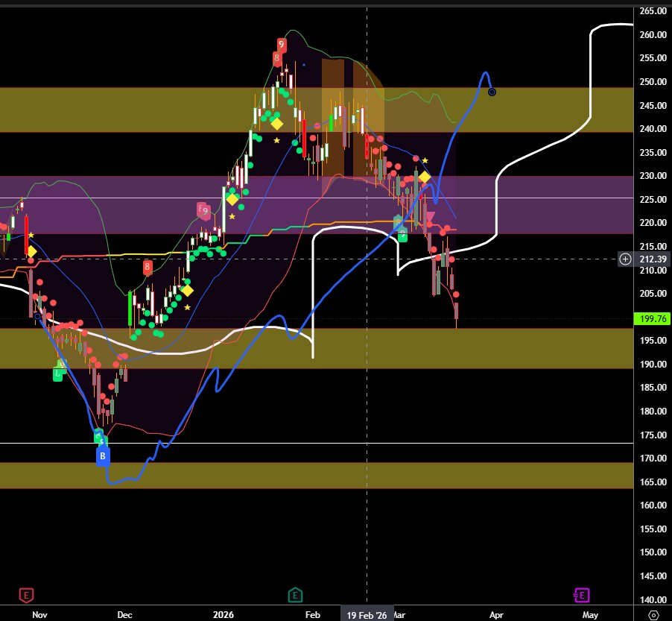Select the white horizontal line at 225 level
The height and width of the screenshot is (621, 672).
317,198
